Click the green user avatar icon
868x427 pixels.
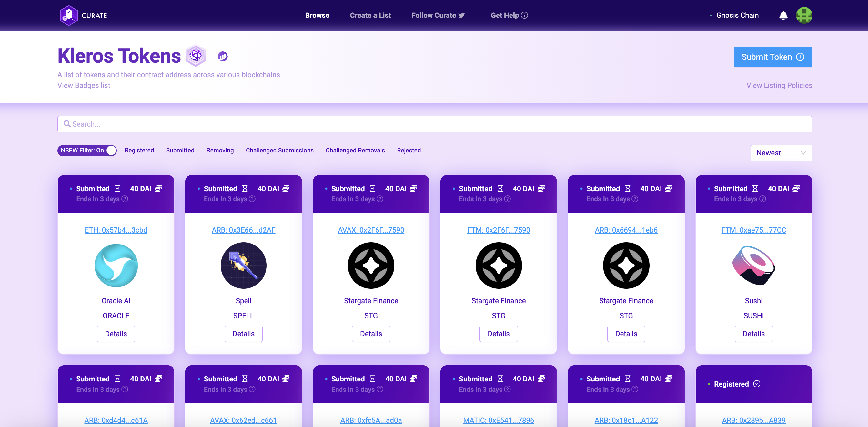[804, 16]
